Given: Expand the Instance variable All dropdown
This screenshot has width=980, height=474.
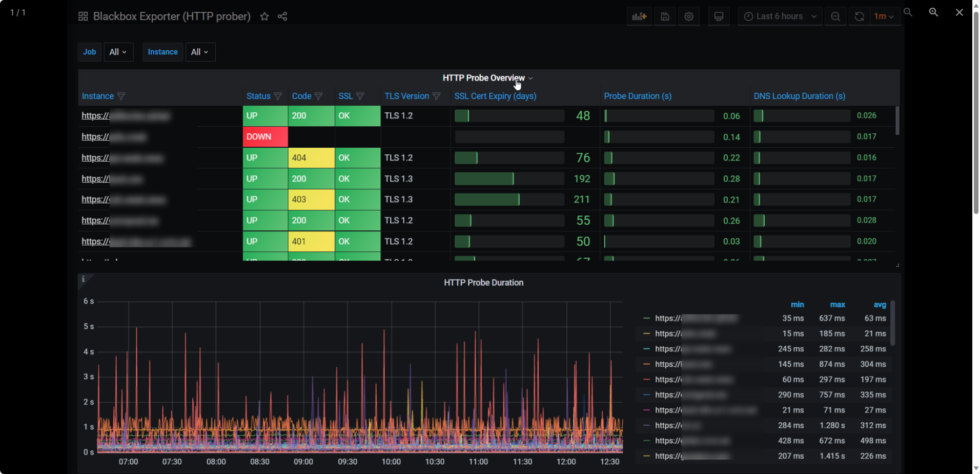Looking at the screenshot, I should 200,52.
